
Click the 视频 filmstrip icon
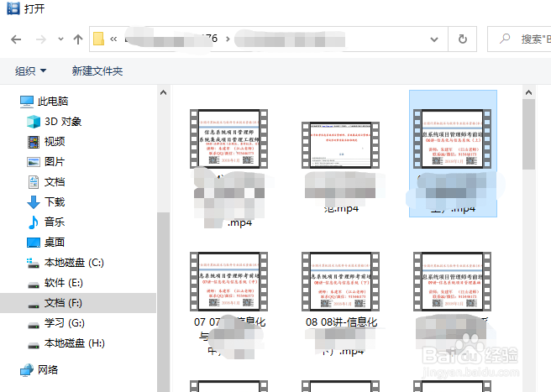point(34,142)
